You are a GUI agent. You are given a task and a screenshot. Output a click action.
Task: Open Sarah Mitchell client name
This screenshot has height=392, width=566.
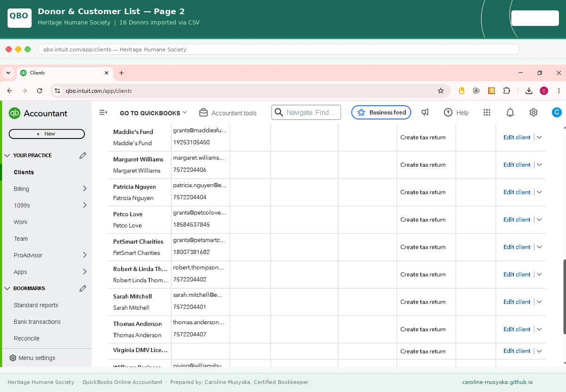tap(133, 296)
